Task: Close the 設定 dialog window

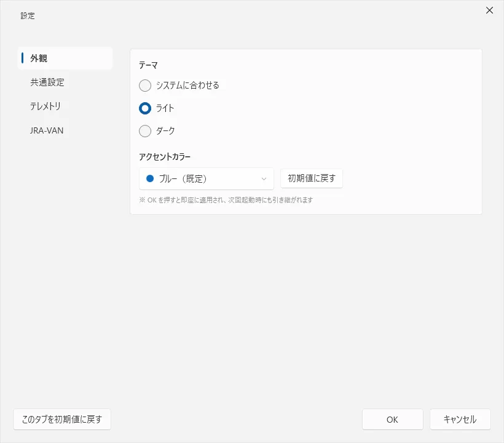Action: (x=489, y=10)
